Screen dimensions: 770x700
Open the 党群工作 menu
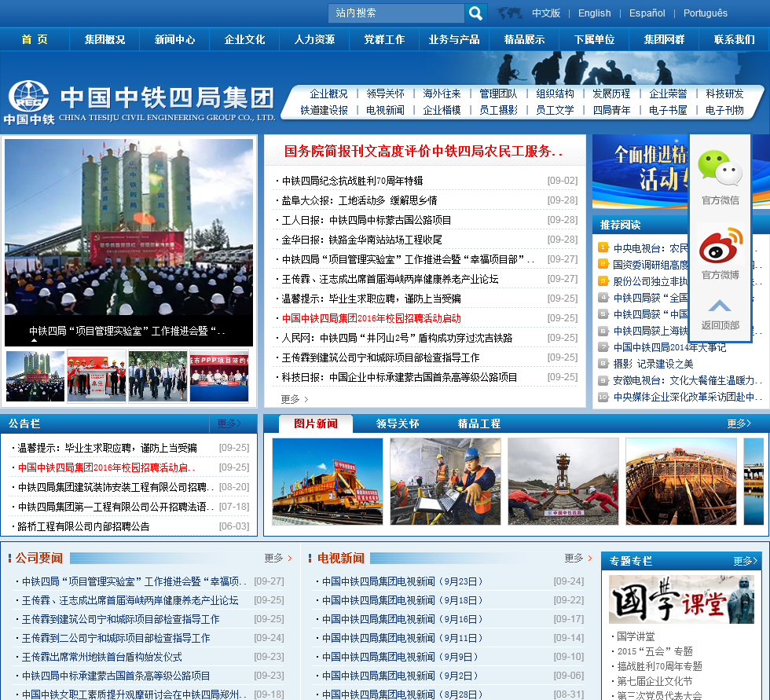(384, 39)
